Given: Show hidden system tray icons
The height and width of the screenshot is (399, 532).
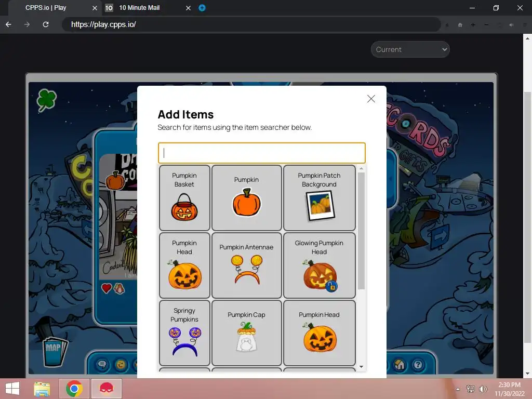Looking at the screenshot, I should pos(458,389).
